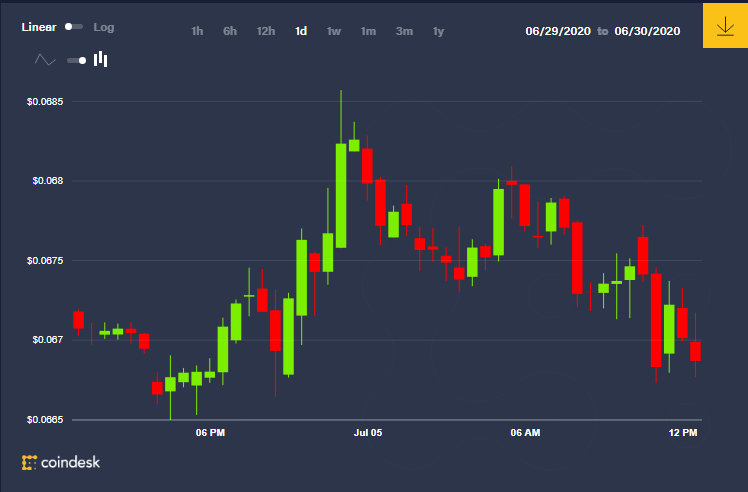Select the line chart icon
The height and width of the screenshot is (492, 748).
click(45, 60)
